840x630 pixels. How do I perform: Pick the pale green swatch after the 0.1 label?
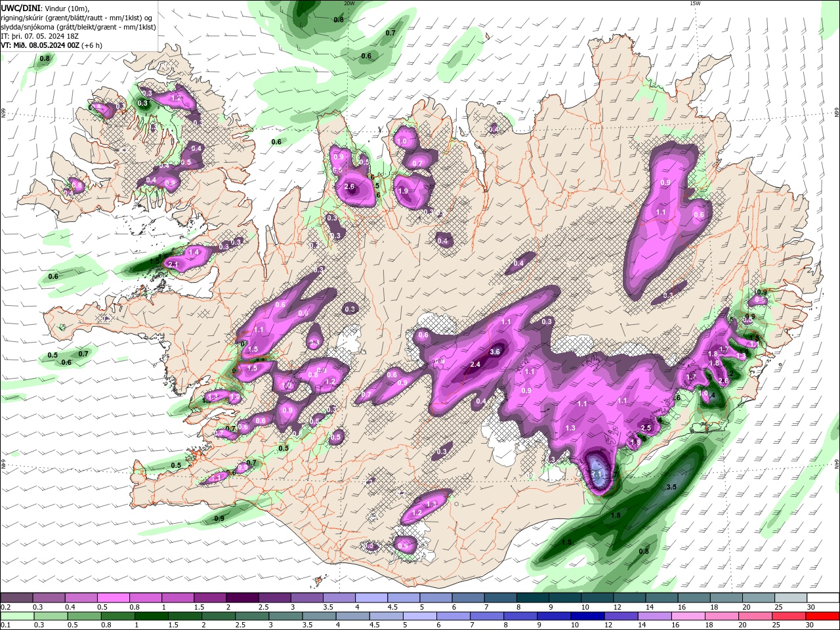coord(17,616)
